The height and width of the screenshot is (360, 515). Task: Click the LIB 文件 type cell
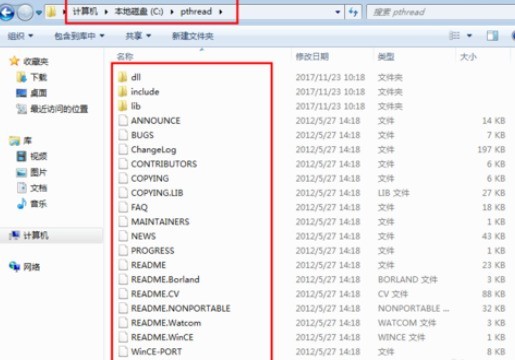pyautogui.click(x=394, y=193)
